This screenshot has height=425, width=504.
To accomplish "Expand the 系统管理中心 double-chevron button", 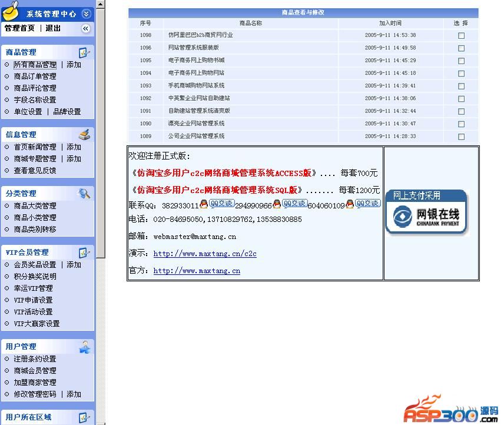I will tap(86, 14).
